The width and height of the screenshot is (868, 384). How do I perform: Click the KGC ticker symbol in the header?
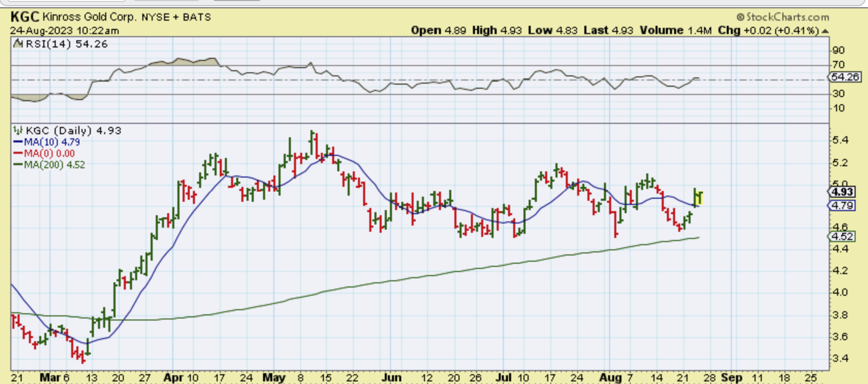point(25,17)
